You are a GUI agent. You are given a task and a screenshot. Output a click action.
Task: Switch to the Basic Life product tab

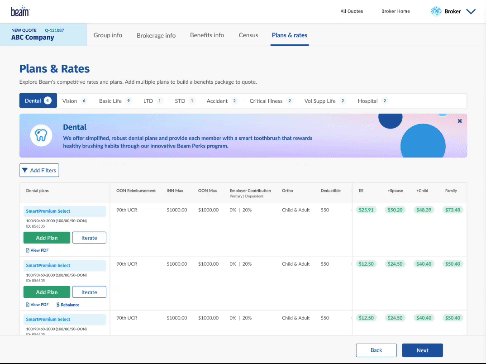pyautogui.click(x=115, y=101)
